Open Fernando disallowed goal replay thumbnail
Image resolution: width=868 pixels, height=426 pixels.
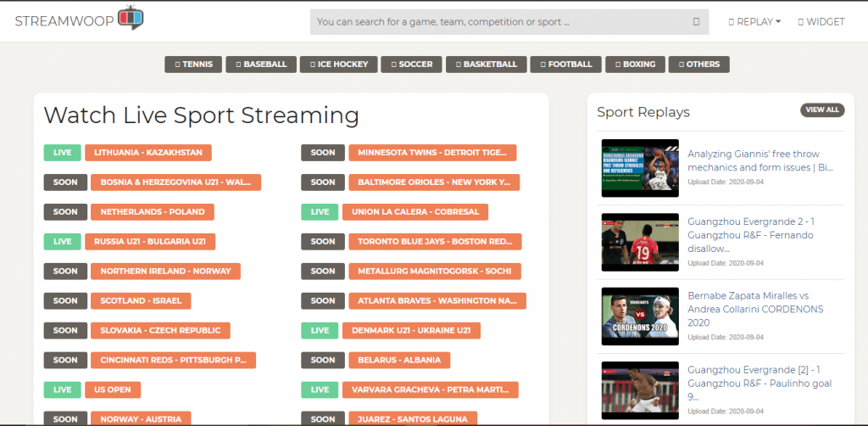point(640,242)
